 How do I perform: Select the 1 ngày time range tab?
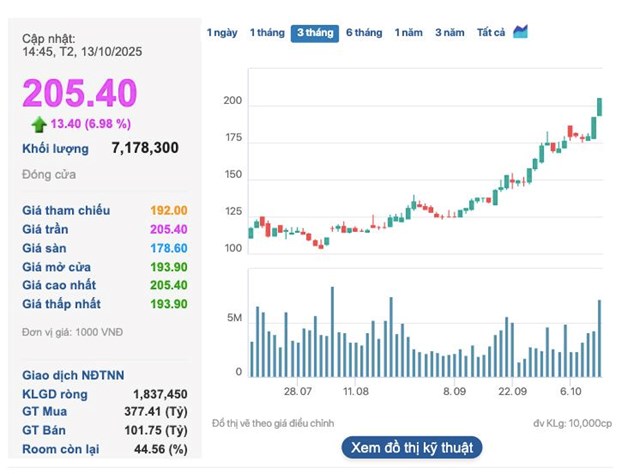[222, 33]
